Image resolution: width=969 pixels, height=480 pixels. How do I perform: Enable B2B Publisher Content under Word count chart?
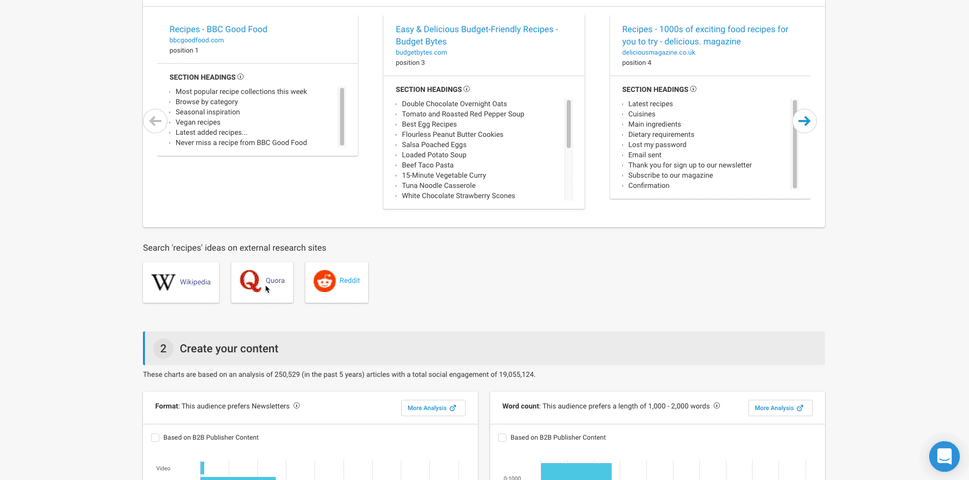click(x=503, y=438)
